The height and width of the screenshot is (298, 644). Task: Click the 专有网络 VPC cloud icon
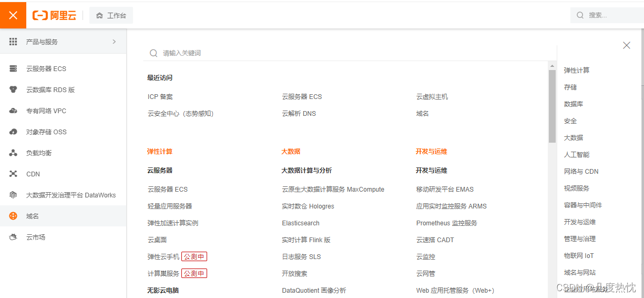click(x=13, y=111)
